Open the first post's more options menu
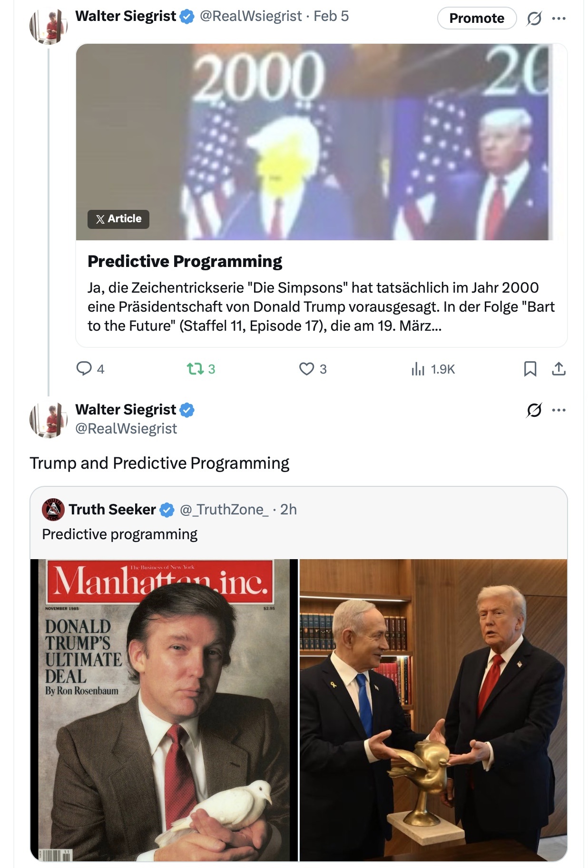 point(559,19)
